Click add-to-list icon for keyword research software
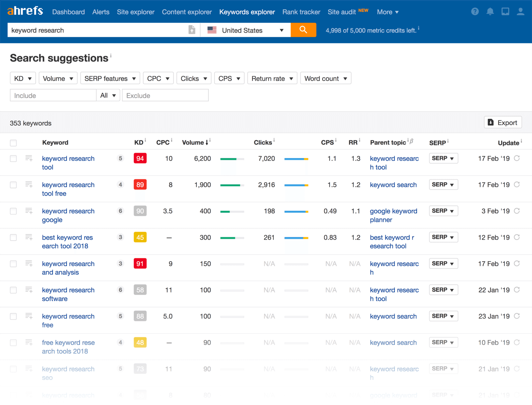Screen dimensions: 532x405 tap(29, 290)
